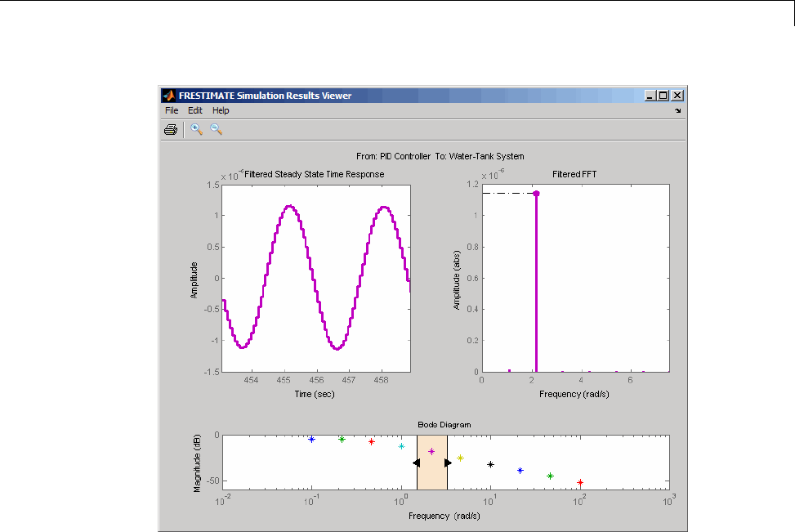Click the left arrow of the Bode frequency selector
Viewport: 795px width, 532px height.
click(x=416, y=463)
